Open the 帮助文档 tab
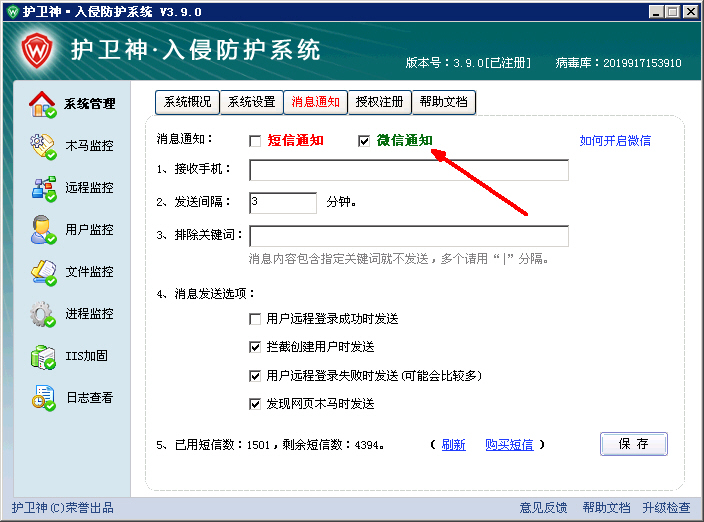 coord(444,102)
